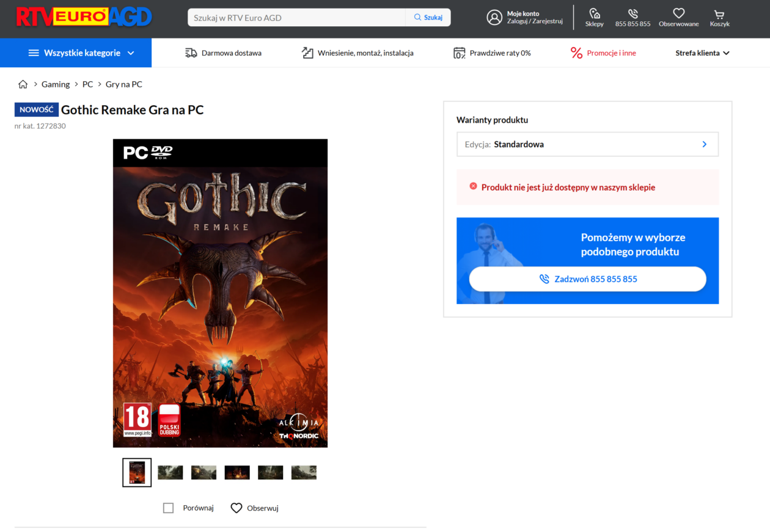The image size is (770, 532).
Task: Open the Moje konto user icon
Action: (494, 17)
